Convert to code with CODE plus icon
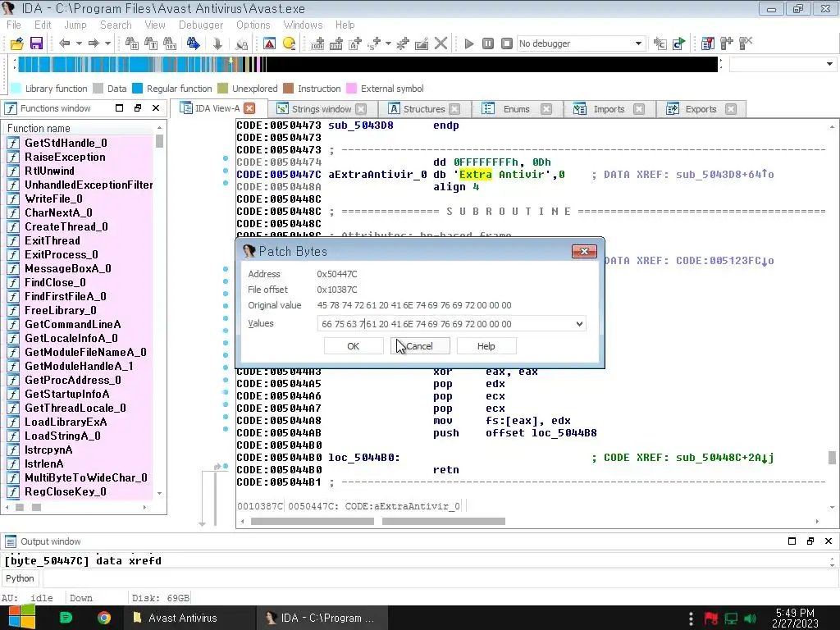 [317, 43]
